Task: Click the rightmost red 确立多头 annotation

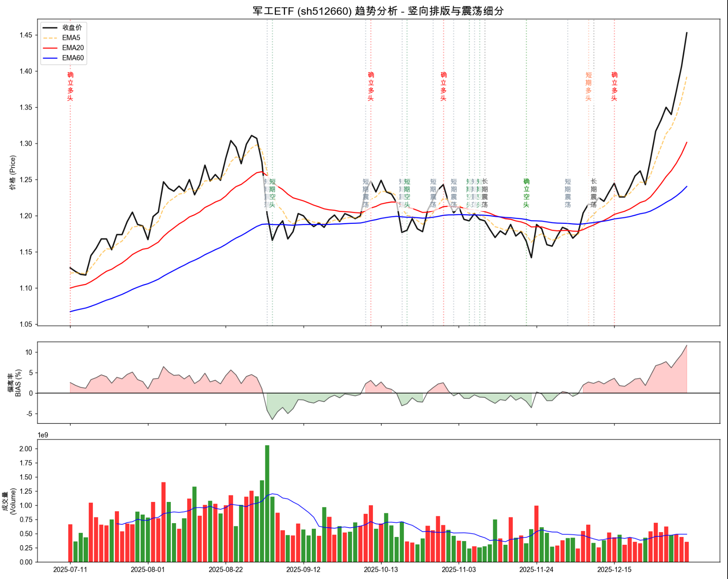Action: (x=614, y=86)
